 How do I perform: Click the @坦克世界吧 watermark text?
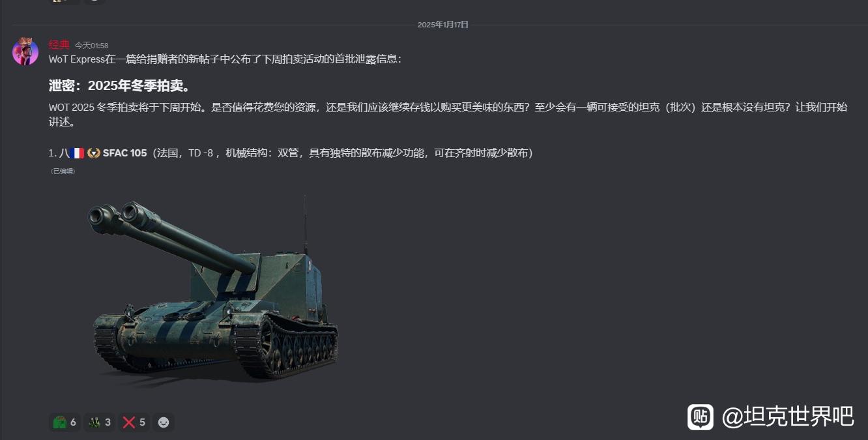point(788,417)
